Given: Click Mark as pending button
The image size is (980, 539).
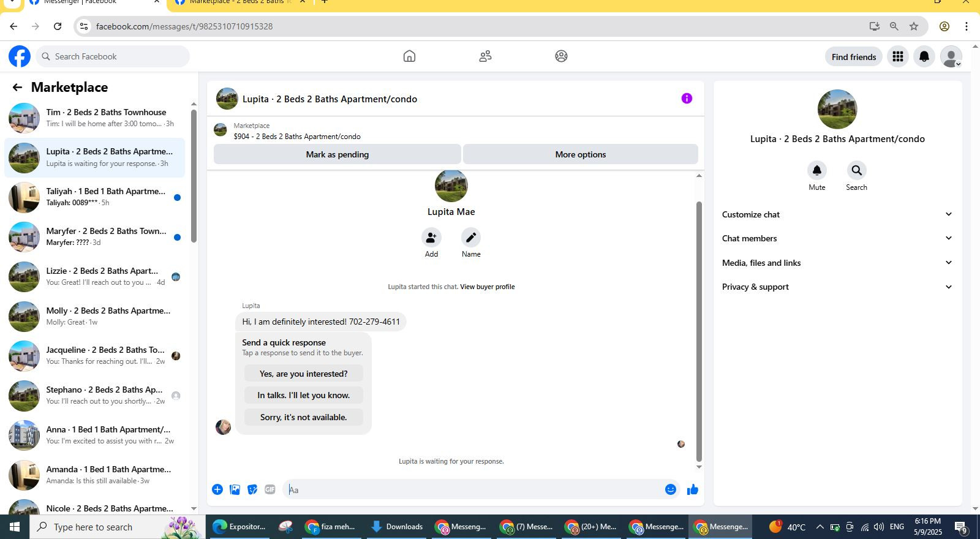Looking at the screenshot, I should 337,154.
